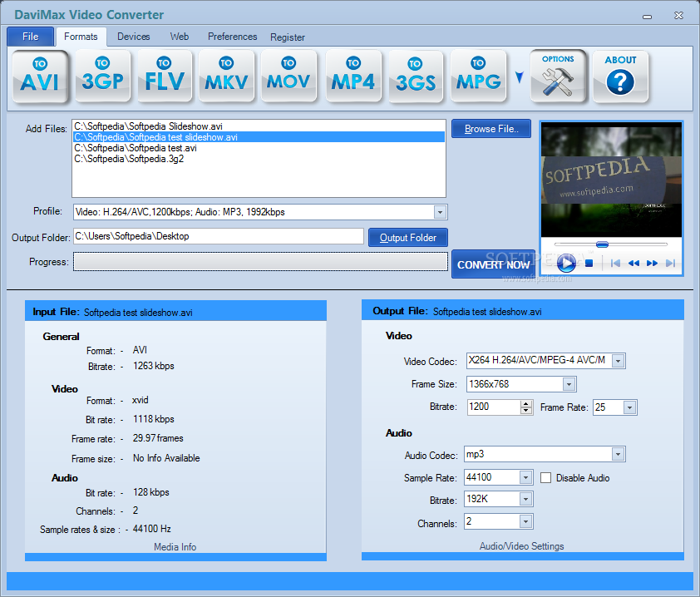Choose the To FLV format icon
700x597 pixels.
tap(165, 76)
